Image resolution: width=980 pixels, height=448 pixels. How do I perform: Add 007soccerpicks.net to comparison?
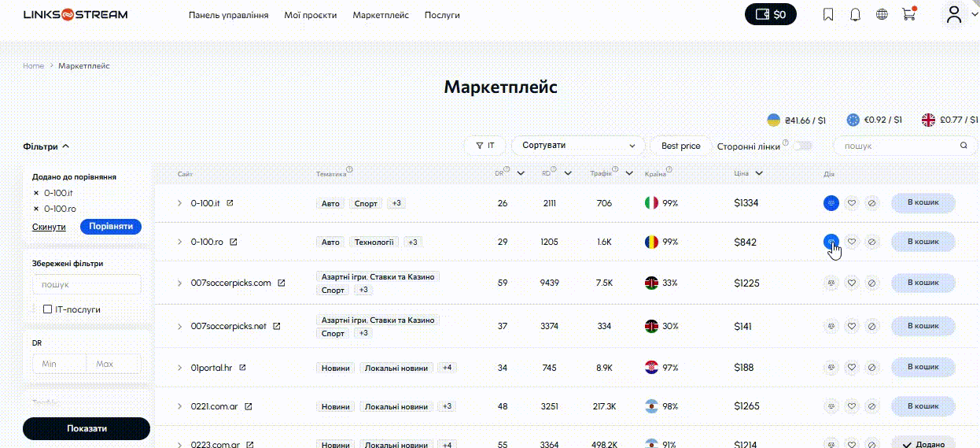[831, 325]
